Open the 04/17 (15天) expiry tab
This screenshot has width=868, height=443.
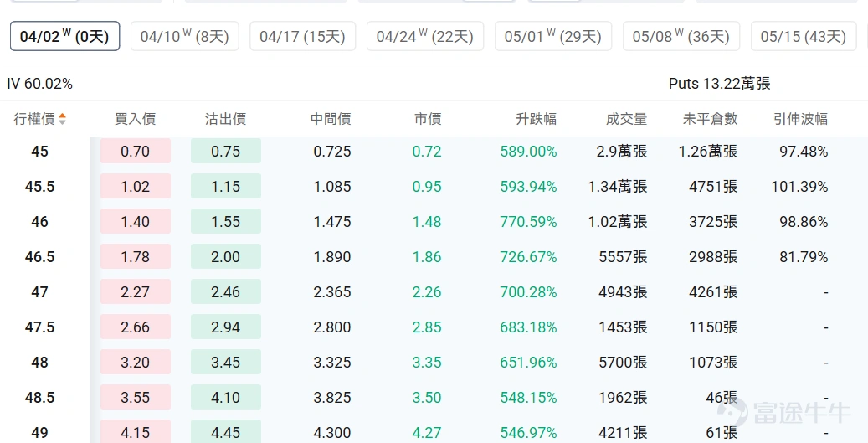click(x=303, y=37)
